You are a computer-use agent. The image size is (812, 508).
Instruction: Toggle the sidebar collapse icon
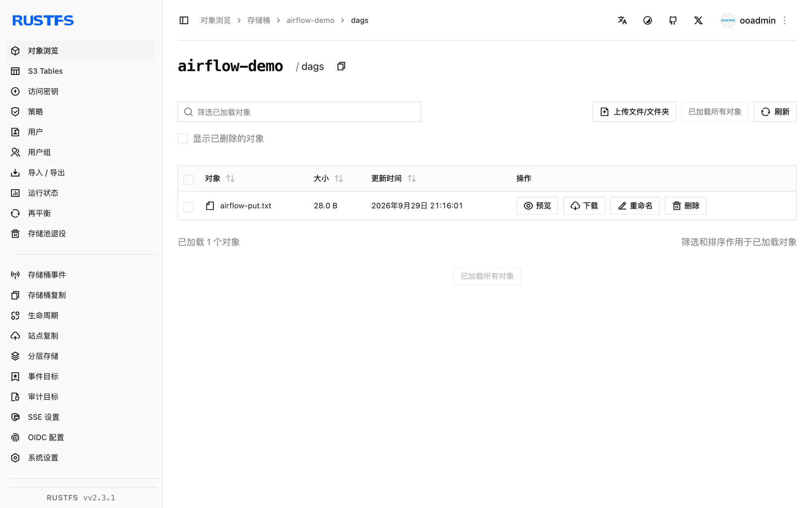coord(184,20)
